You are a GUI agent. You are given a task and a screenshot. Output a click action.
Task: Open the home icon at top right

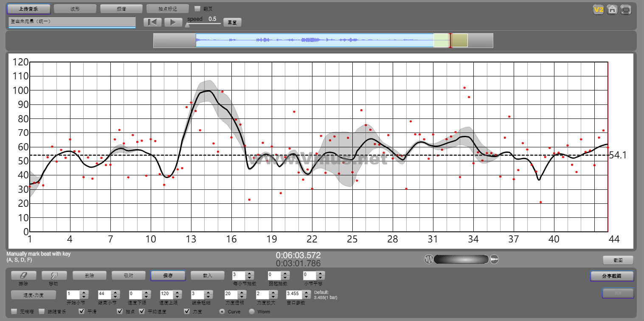pyautogui.click(x=612, y=10)
